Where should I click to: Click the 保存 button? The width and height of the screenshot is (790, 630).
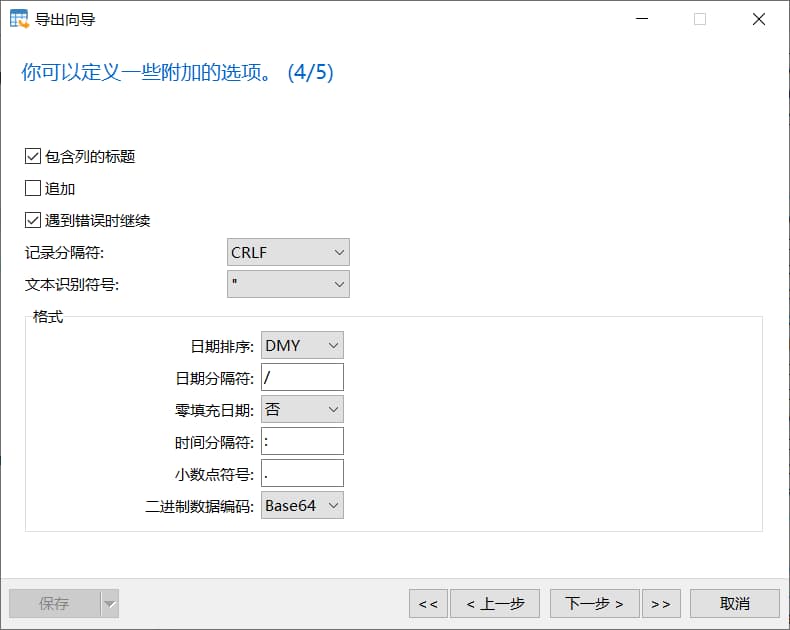[x=54, y=603]
